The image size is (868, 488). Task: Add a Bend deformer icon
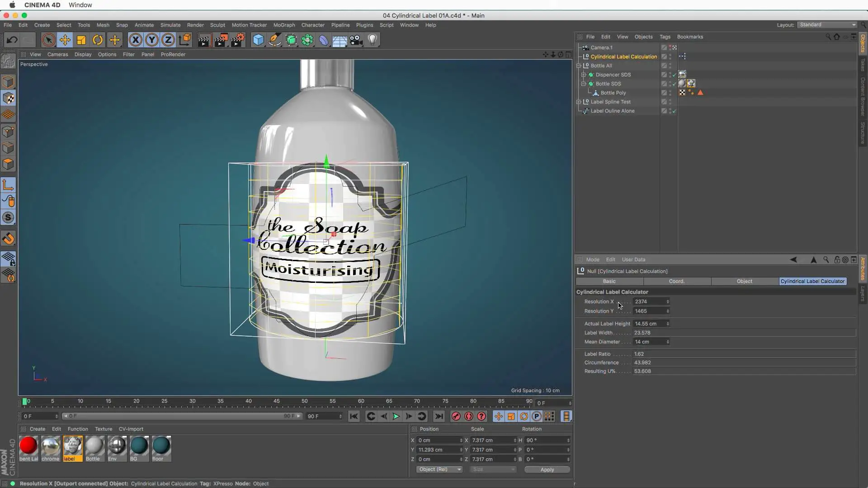(x=324, y=40)
